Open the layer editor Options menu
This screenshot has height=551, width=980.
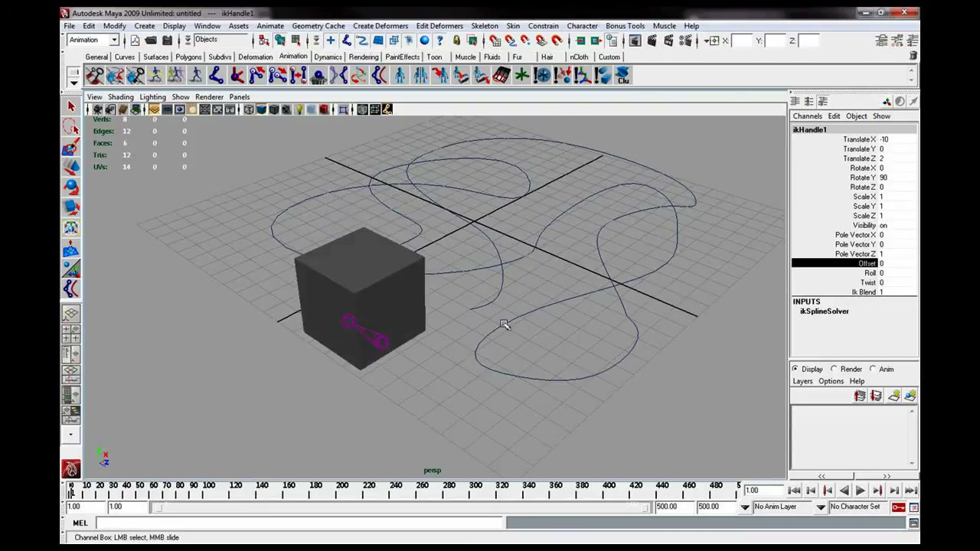tap(831, 381)
